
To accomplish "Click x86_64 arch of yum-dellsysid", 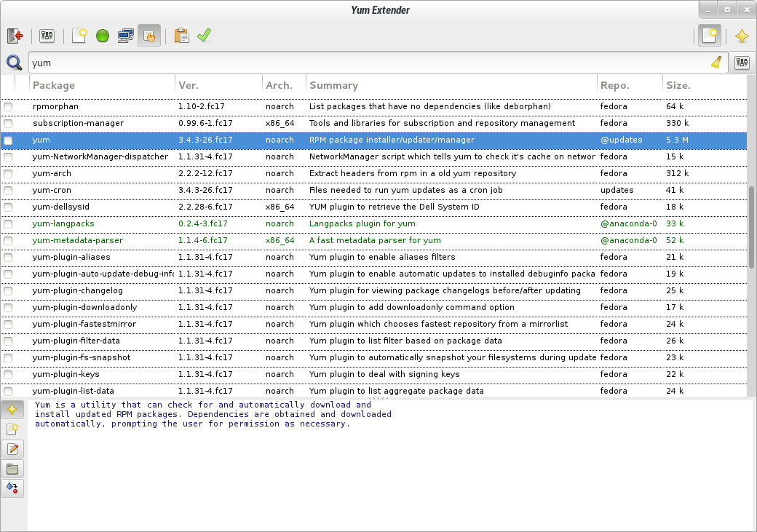I will (x=280, y=207).
